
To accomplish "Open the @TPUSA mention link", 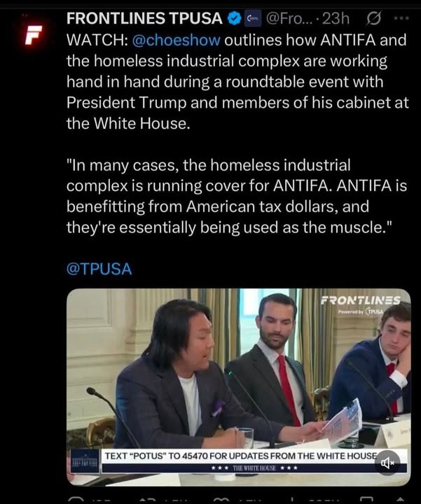I will click(x=99, y=269).
